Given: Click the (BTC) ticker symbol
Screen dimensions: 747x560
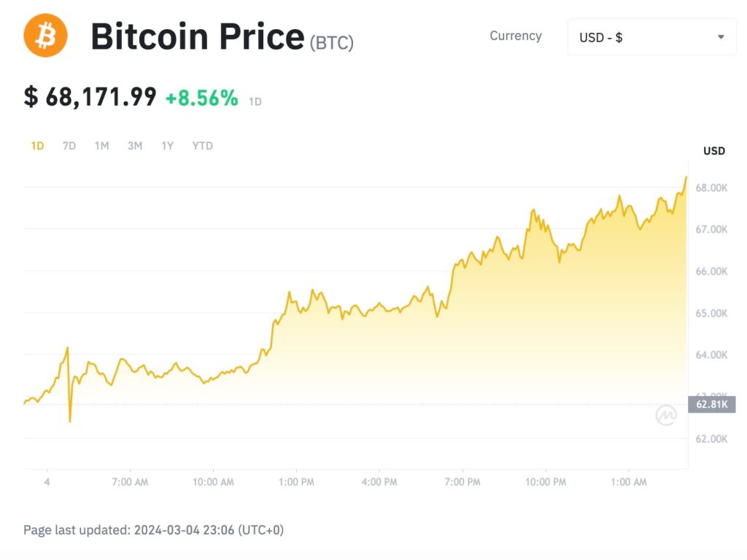Looking at the screenshot, I should 332,42.
